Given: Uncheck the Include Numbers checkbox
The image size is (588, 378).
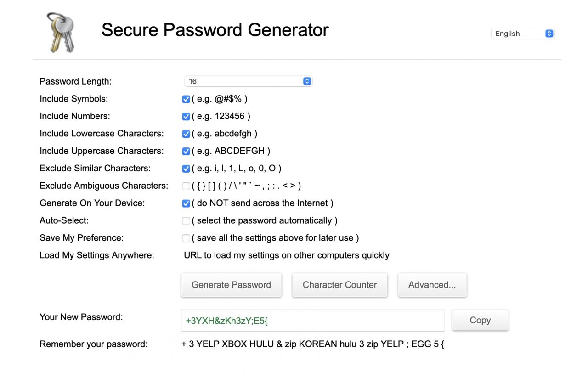Looking at the screenshot, I should (x=186, y=117).
